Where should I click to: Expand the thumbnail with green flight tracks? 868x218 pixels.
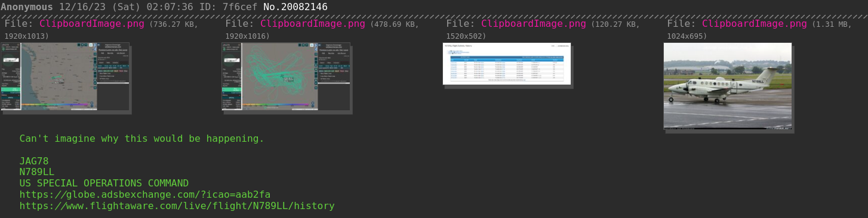tap(287, 76)
